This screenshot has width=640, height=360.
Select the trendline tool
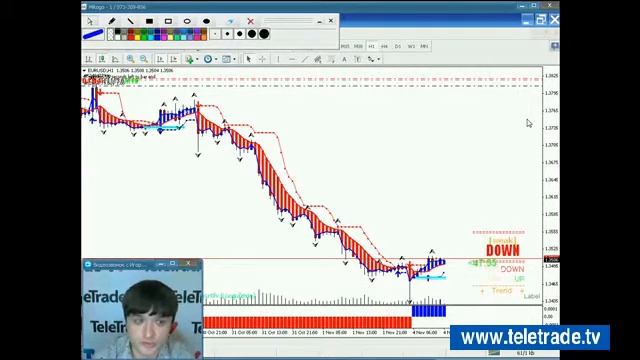[305, 59]
